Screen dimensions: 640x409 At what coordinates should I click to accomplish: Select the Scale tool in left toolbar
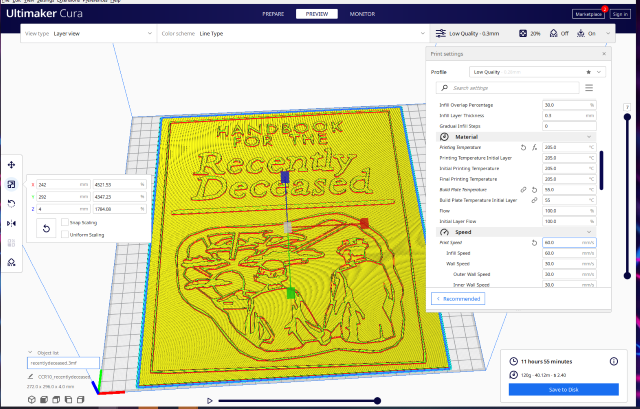tap(11, 184)
